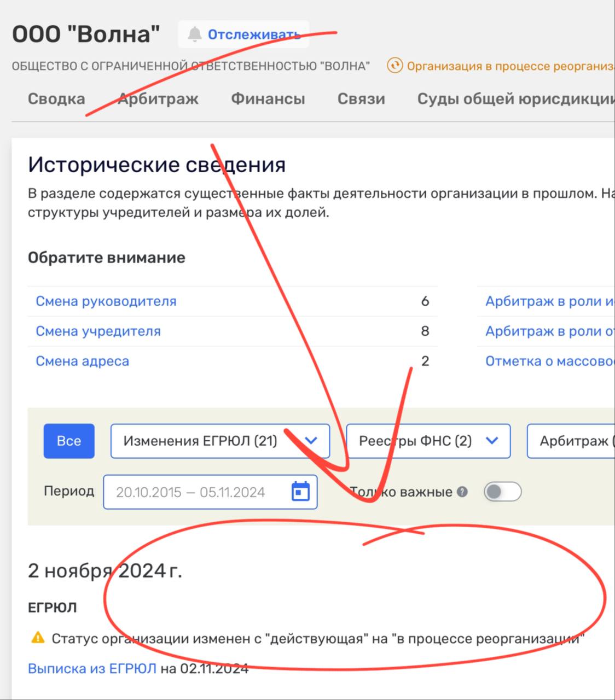The width and height of the screenshot is (615, 700).
Task: Click the bell icon next to Отслеживать
Action: click(195, 34)
